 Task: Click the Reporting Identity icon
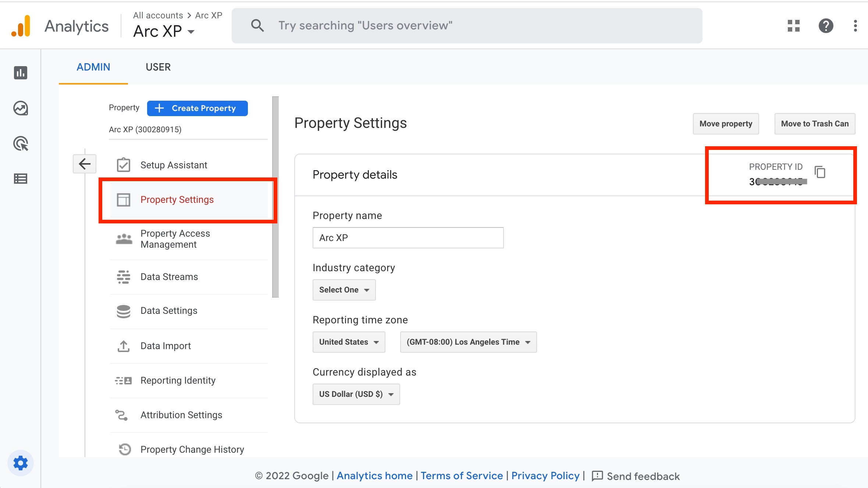pos(123,380)
